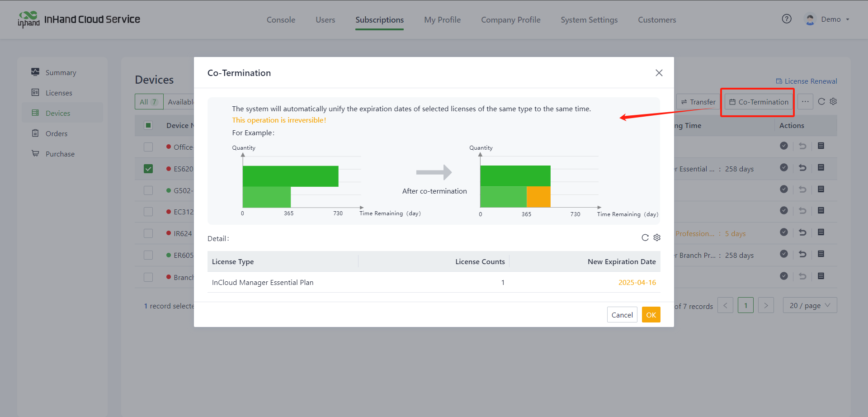Open the more actions ellipsis menu

point(805,102)
